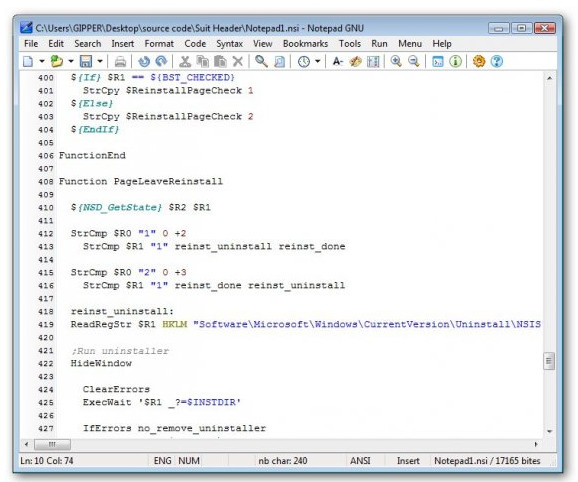The height and width of the screenshot is (482, 578).
Task: Open the Syntax menu
Action: pyautogui.click(x=229, y=43)
